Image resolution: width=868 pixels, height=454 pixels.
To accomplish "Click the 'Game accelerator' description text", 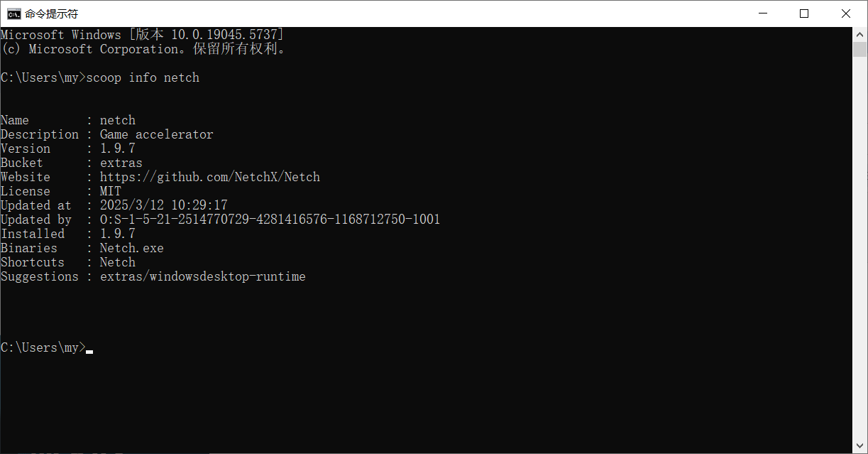I will click(157, 134).
